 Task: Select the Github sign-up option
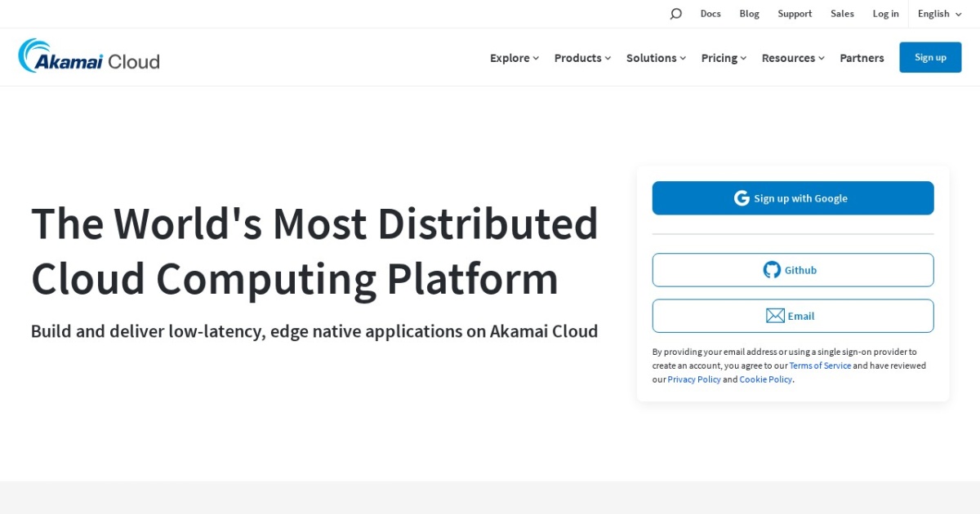click(792, 269)
